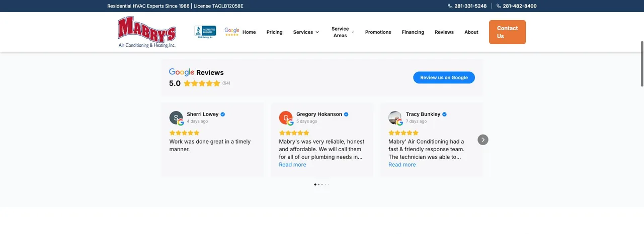Expand the Service Areas dropdown menu
This screenshot has width=644, height=234.
click(343, 32)
